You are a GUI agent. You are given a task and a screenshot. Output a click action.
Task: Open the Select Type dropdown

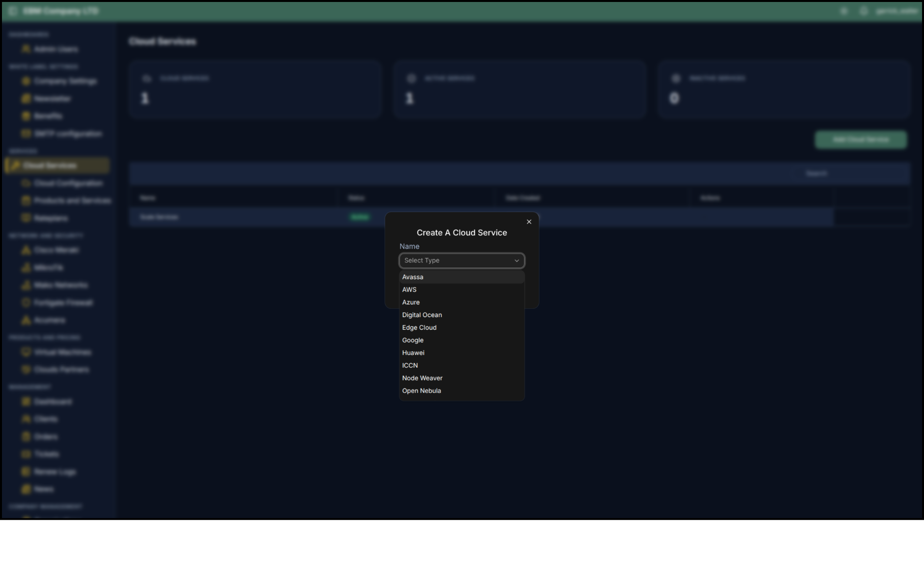coord(462,260)
